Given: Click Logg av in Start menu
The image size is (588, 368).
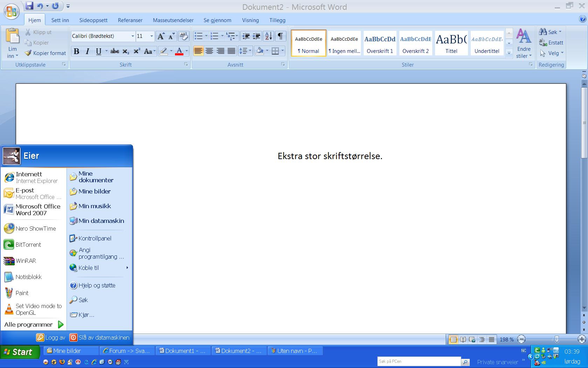Looking at the screenshot, I should click(x=51, y=338).
